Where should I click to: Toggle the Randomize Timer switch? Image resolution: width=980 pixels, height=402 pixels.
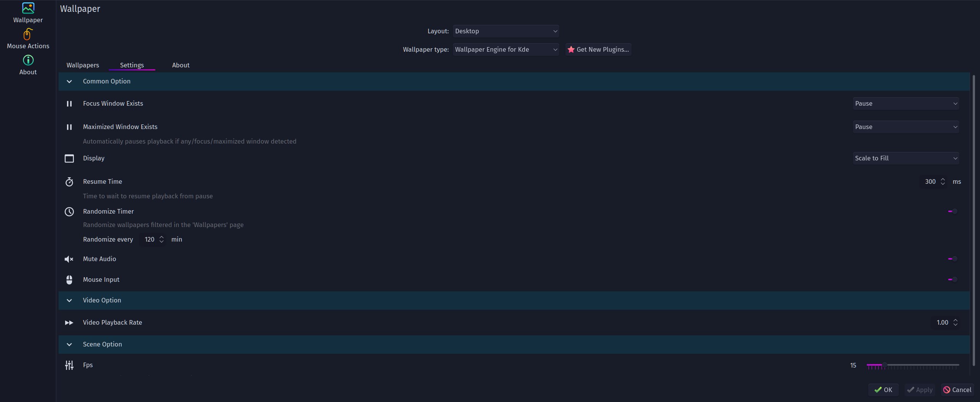(953, 211)
